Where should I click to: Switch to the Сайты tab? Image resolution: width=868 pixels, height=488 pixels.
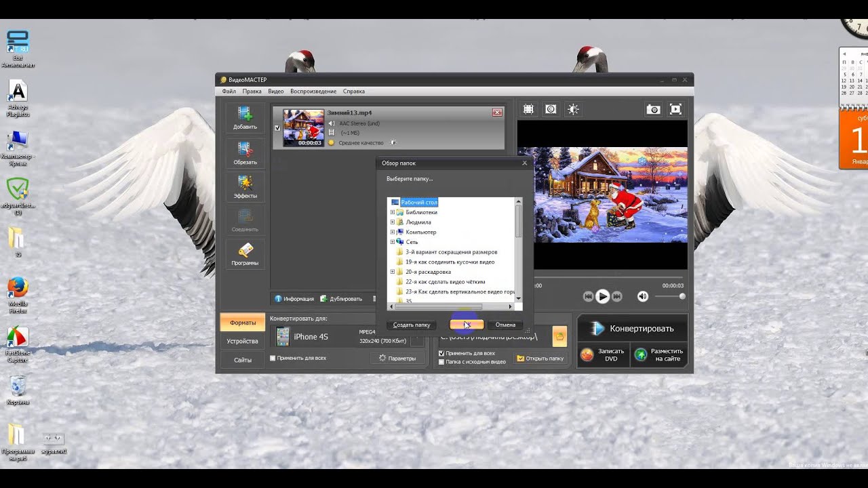click(243, 360)
